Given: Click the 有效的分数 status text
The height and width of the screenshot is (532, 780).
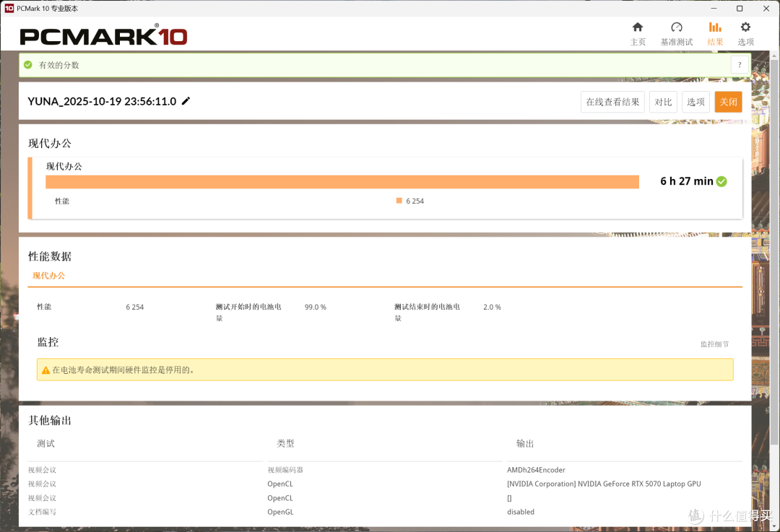Looking at the screenshot, I should pos(59,65).
